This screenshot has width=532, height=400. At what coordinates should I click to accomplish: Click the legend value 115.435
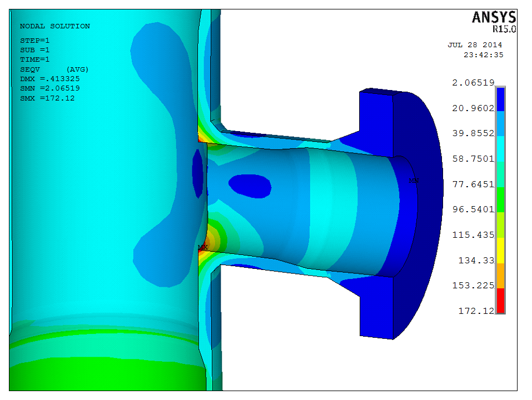473,234
